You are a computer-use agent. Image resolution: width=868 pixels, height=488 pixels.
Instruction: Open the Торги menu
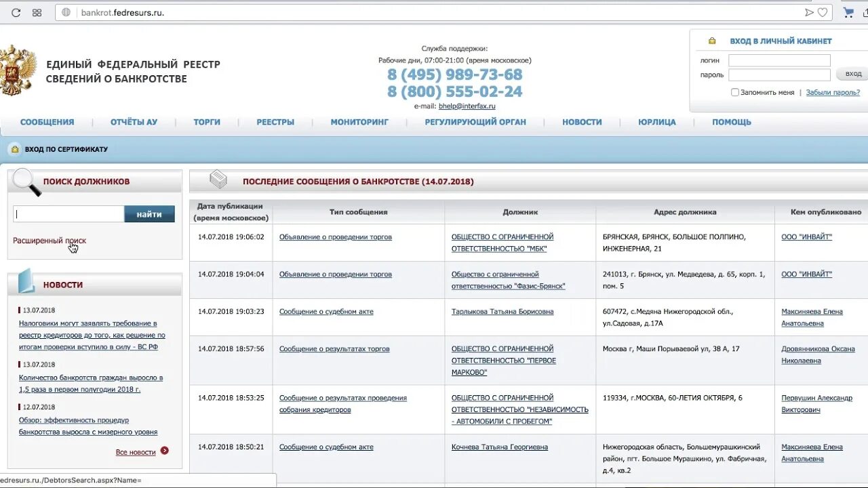[x=207, y=122]
